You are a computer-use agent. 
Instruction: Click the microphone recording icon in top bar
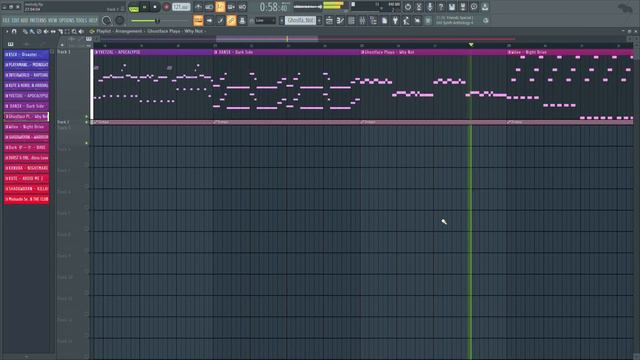tap(430, 7)
